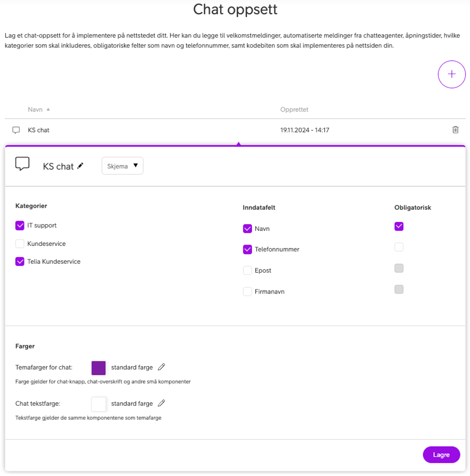Edit KS chat name with pencil icon
Image resolution: width=470 pixels, height=476 pixels.
pyautogui.click(x=80, y=166)
